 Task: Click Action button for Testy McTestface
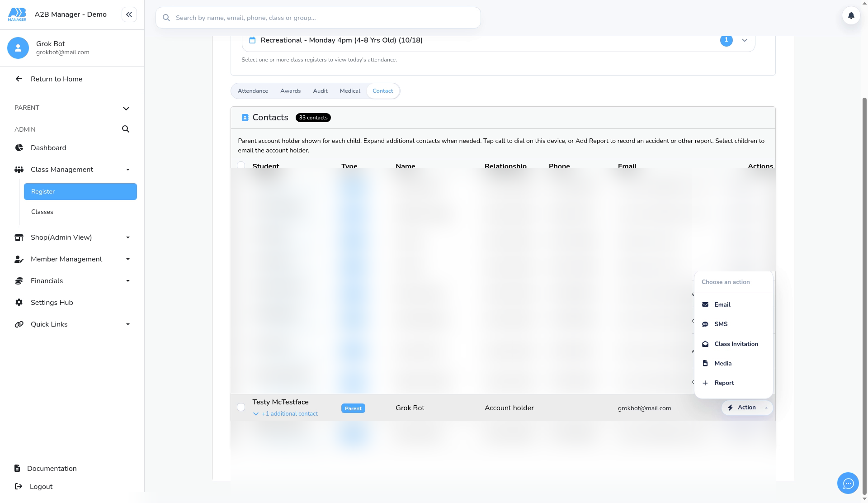click(747, 408)
